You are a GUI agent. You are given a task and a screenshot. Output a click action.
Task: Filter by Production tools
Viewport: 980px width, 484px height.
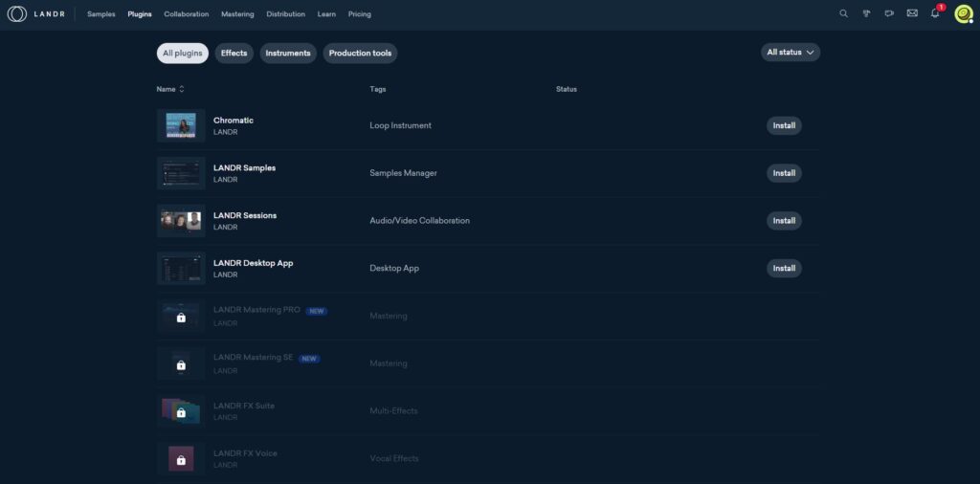360,53
